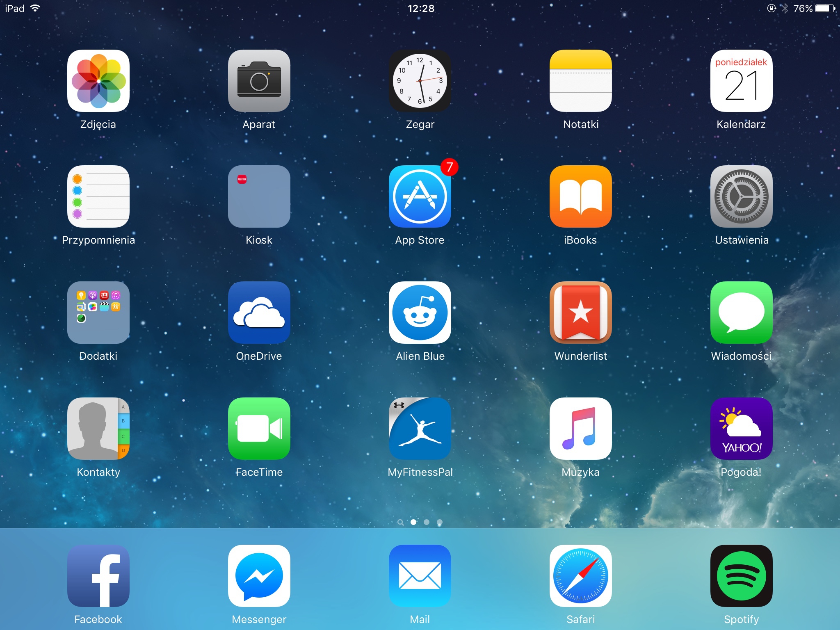The image size is (840, 630).
Task: Launch MyFitnessPal
Action: [420, 428]
